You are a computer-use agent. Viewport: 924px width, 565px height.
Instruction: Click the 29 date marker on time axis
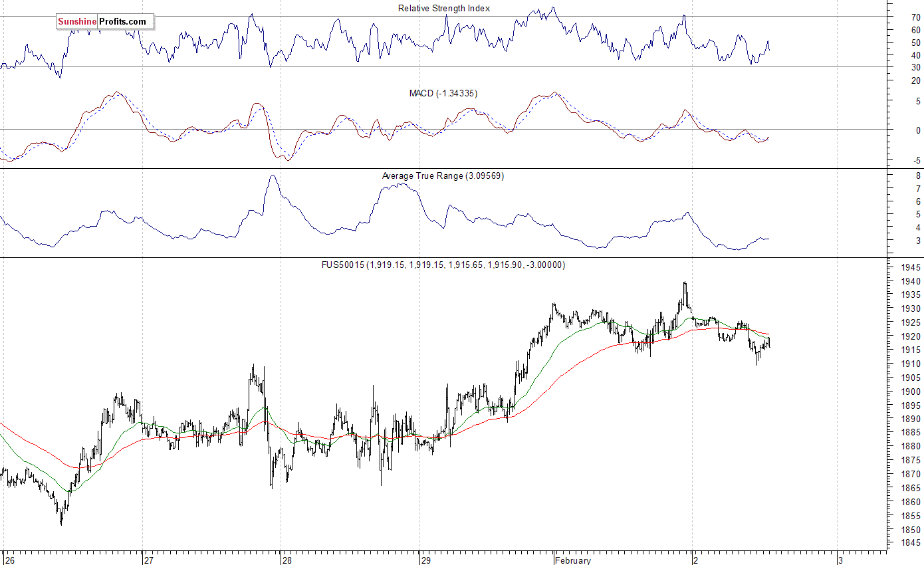tap(425, 560)
